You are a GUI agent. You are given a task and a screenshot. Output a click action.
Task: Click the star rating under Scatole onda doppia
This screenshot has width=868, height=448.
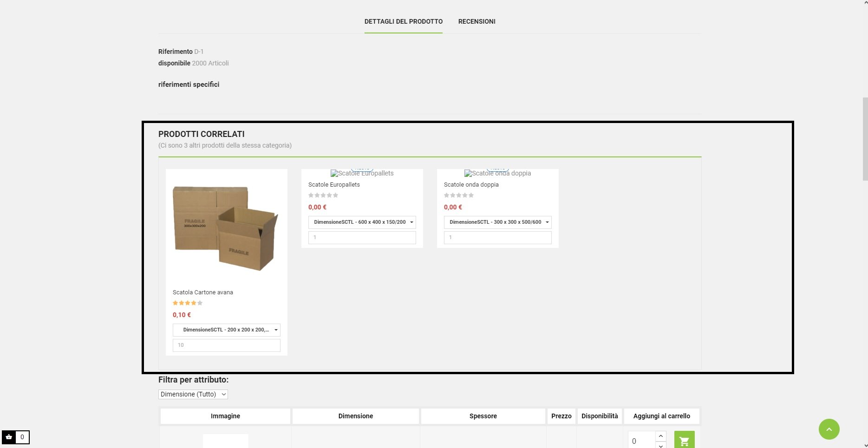coord(459,195)
